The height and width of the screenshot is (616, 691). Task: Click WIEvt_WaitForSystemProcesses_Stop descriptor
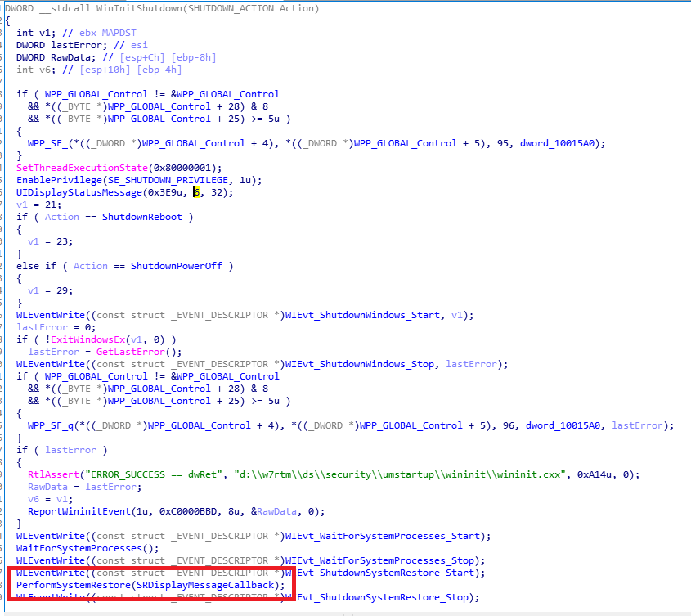click(x=379, y=561)
